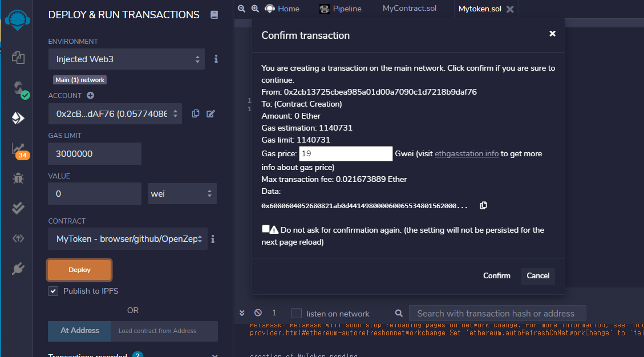The width and height of the screenshot is (644, 357).
Task: Zoom out the editor
Action: tap(241, 9)
